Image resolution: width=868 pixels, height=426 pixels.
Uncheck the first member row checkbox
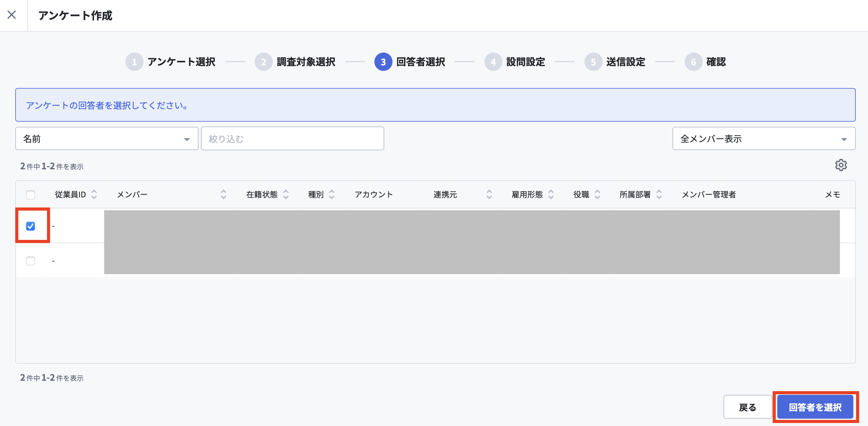click(31, 226)
